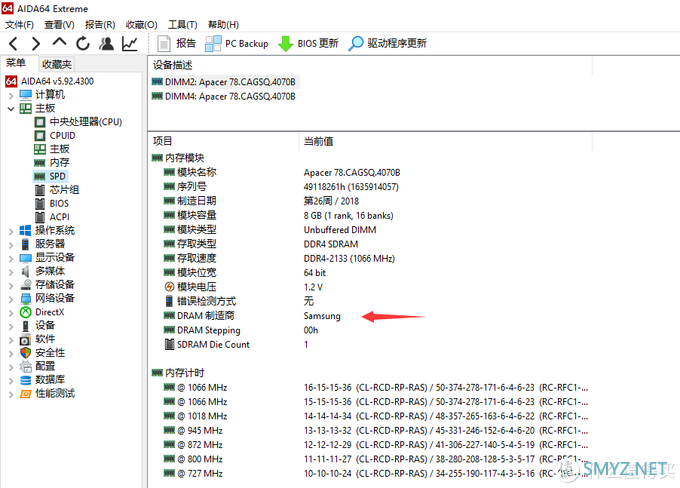Select the DIMM2: Apacer 78.CAGSQ.4070B device

click(x=224, y=82)
